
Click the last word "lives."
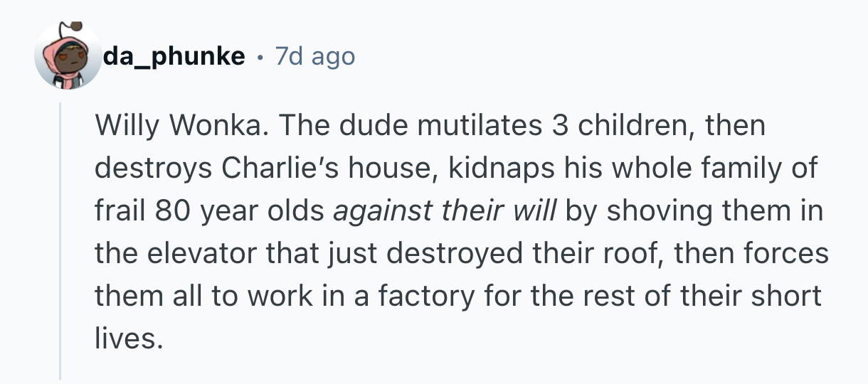click(x=125, y=338)
